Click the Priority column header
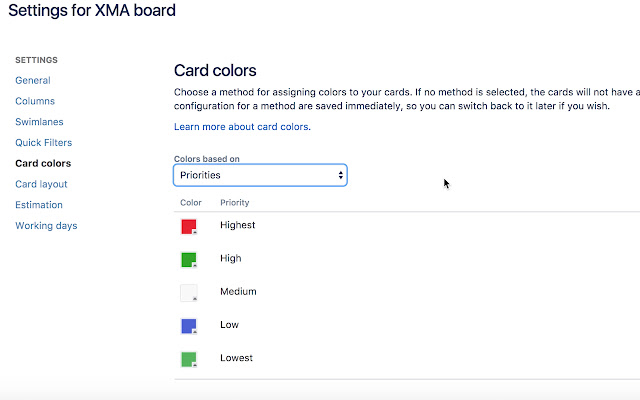This screenshot has height=400, width=640. coord(235,203)
